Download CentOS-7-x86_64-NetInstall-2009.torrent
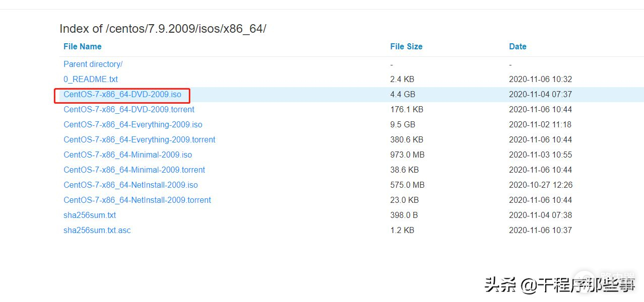 tap(137, 200)
